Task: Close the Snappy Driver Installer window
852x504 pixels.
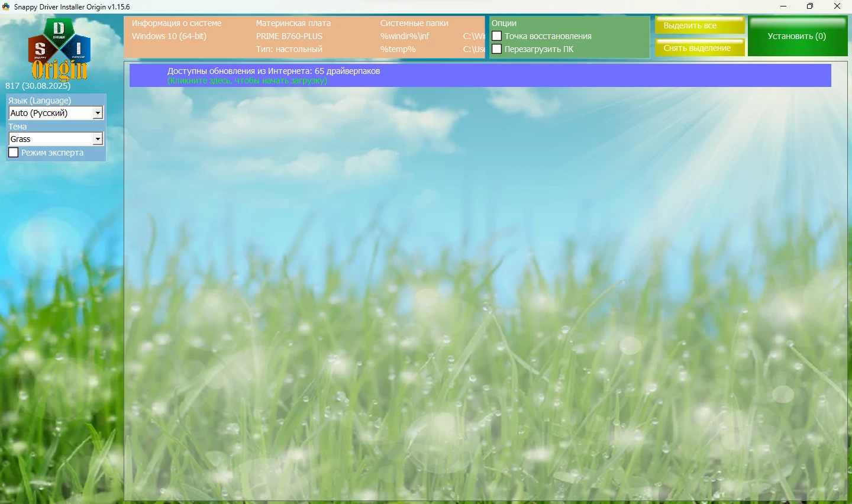Action: (837, 7)
